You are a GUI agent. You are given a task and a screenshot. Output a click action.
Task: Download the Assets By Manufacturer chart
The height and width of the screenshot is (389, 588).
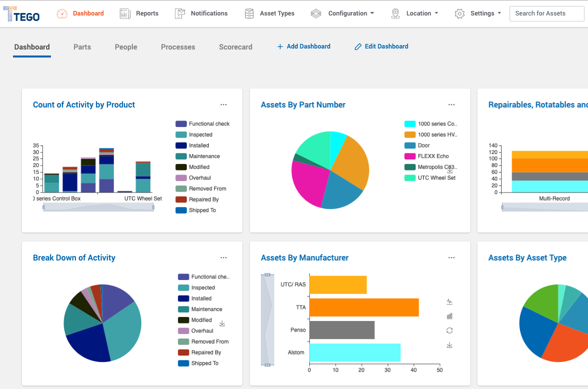pyautogui.click(x=449, y=345)
